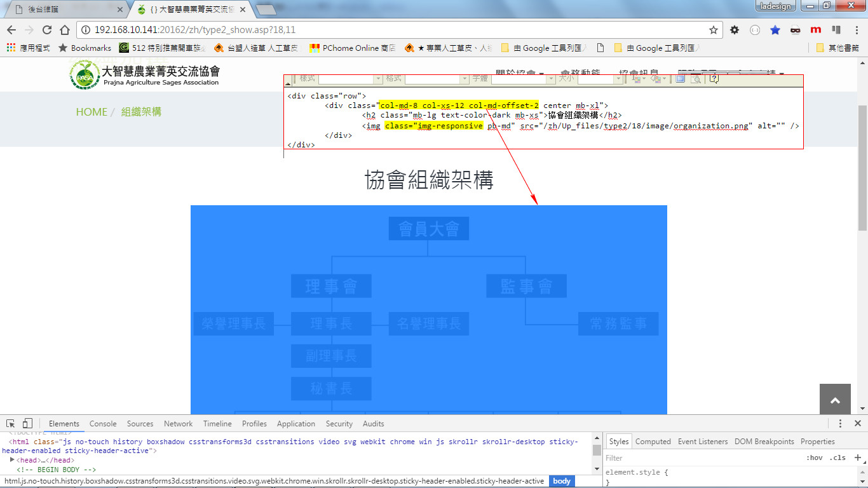The width and height of the screenshot is (868, 488).
Task: Select the inspect element tool in DevTools
Action: pyautogui.click(x=10, y=423)
